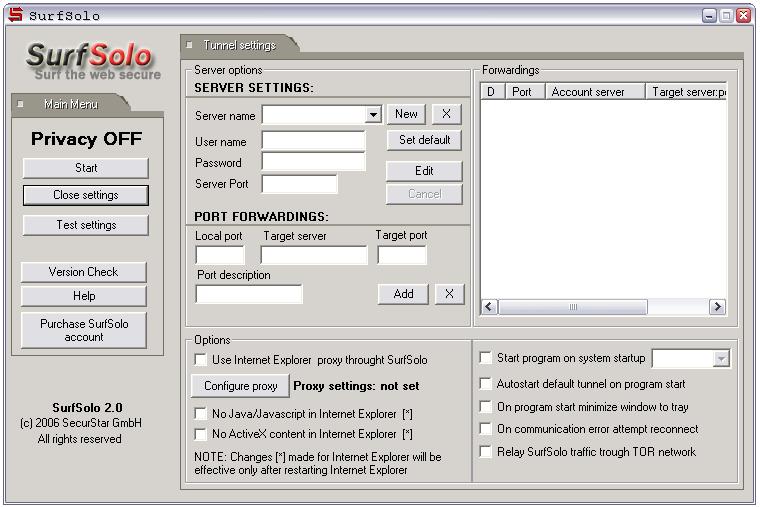Click the SurfSolo title bar icon
Viewport: 760px width, 507px height.
pos(14,15)
